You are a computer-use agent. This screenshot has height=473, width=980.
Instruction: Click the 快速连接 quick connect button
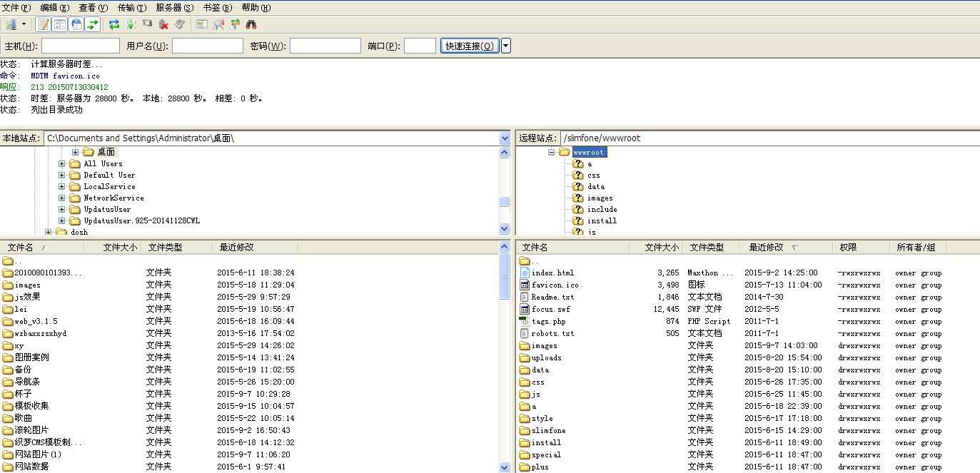(470, 46)
